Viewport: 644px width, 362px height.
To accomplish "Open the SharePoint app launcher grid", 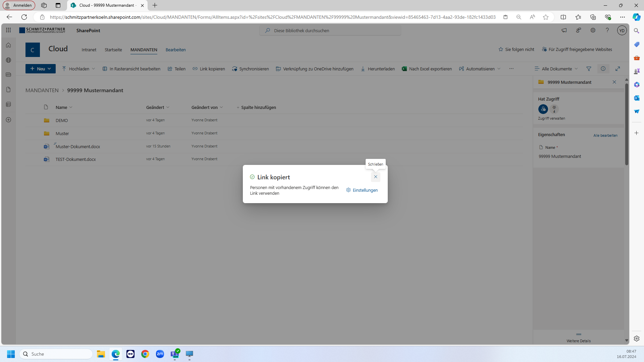I will (8, 30).
